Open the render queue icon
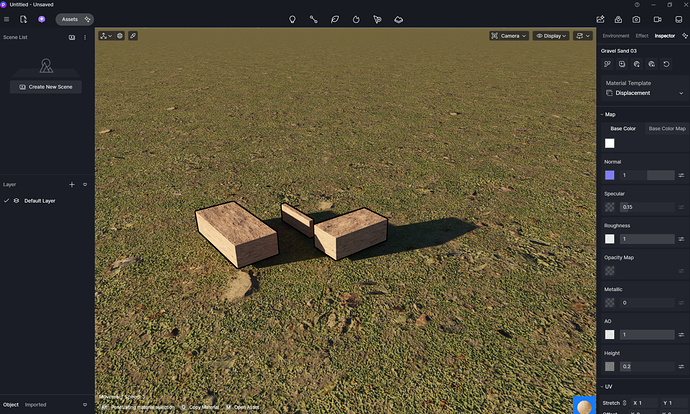Image resolution: width=690 pixels, height=414 pixels. (x=618, y=19)
